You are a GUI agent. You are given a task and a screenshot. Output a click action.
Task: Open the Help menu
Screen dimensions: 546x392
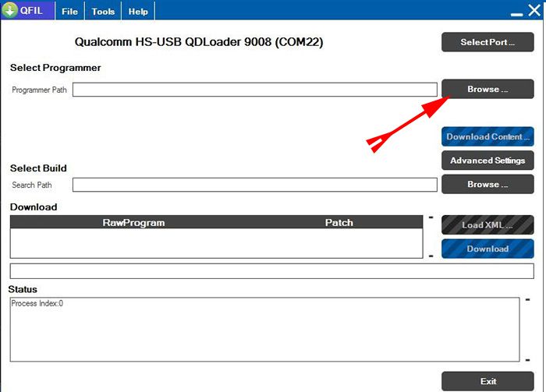click(138, 11)
